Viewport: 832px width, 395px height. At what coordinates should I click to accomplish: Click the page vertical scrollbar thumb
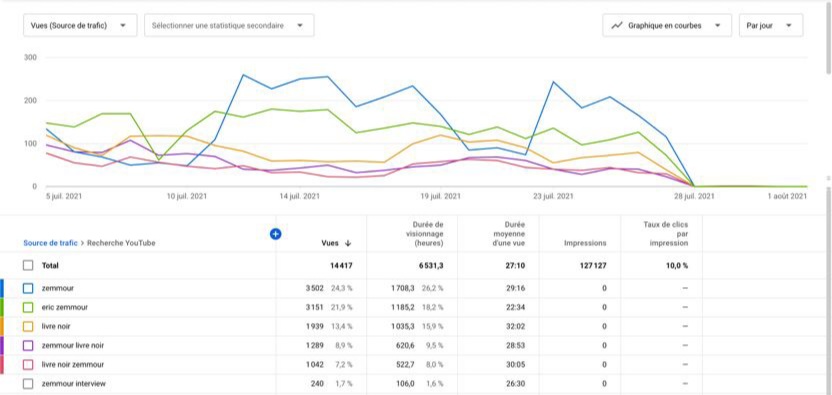(x=829, y=37)
